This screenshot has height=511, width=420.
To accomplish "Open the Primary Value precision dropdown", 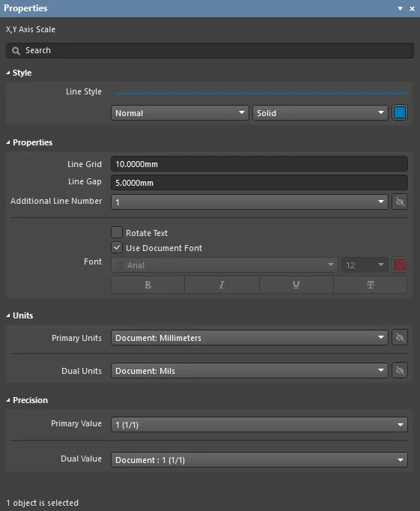I will [x=259, y=425].
